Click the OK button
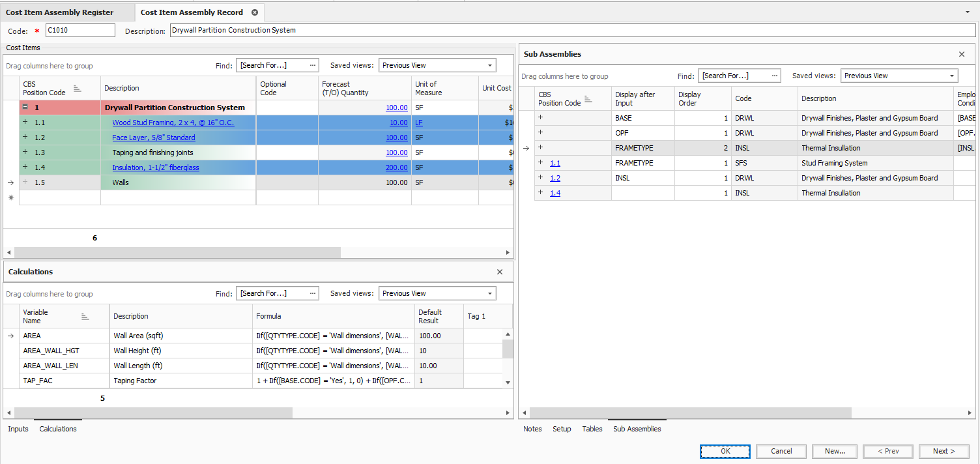 [x=725, y=451]
